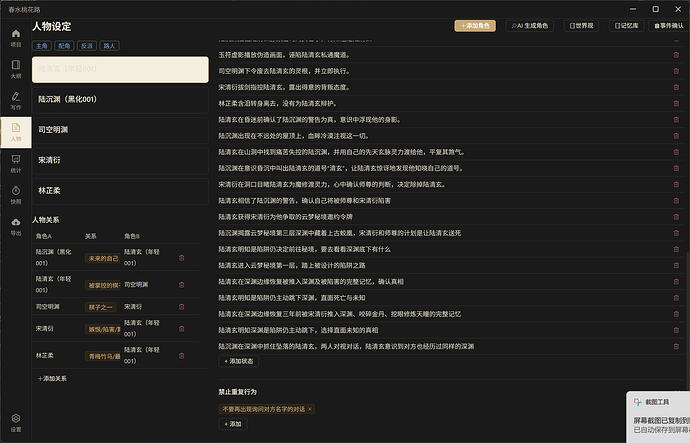Filter characters by 主角 tag
Screen dimensions: 690x443
pyautogui.click(x=42, y=46)
